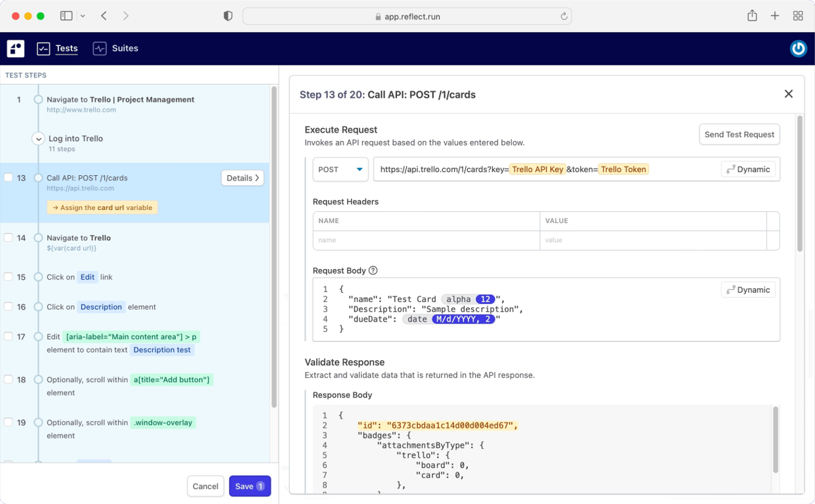Click Assign the card url variable tag
815x504 pixels.
(102, 207)
